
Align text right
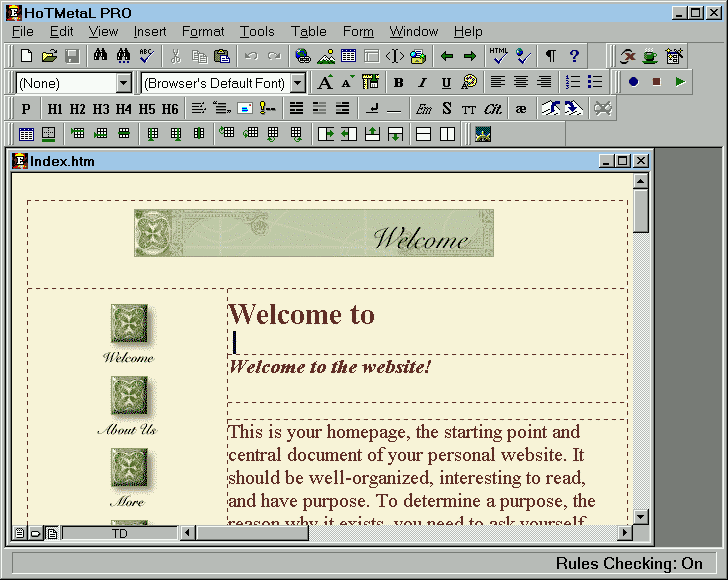(544, 83)
